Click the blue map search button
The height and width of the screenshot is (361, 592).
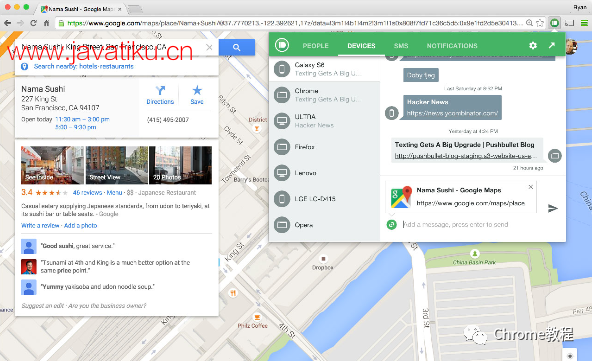point(237,47)
